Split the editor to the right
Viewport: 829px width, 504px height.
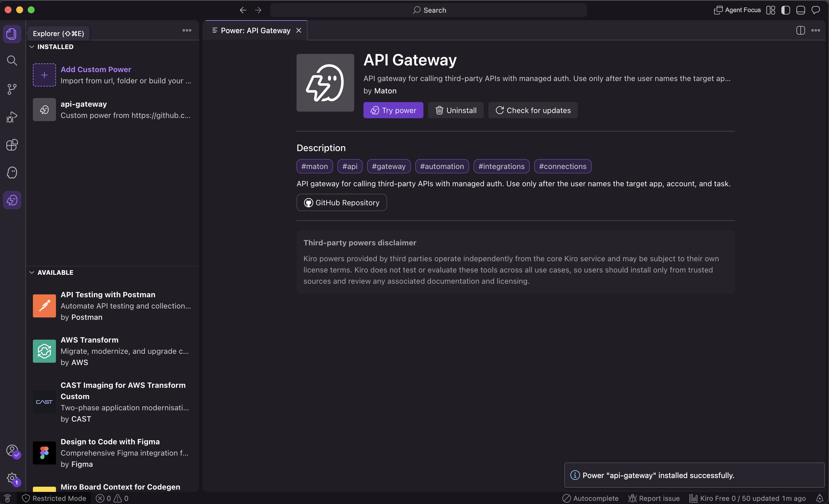(x=800, y=30)
